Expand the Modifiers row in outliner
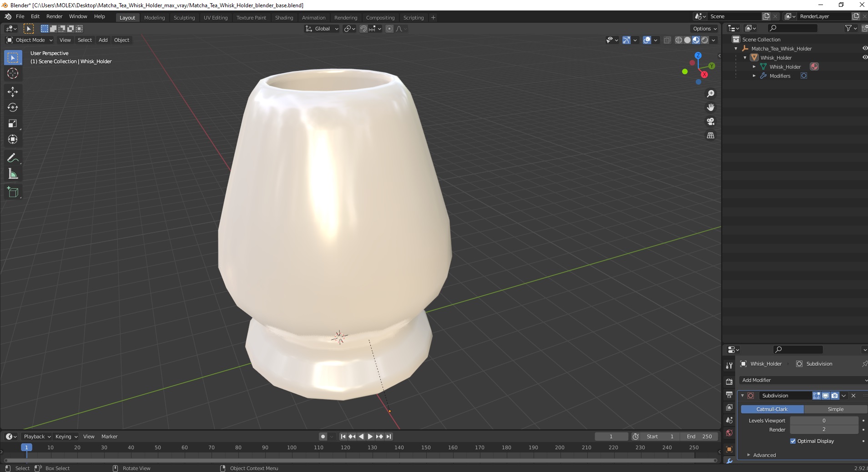 pos(754,76)
